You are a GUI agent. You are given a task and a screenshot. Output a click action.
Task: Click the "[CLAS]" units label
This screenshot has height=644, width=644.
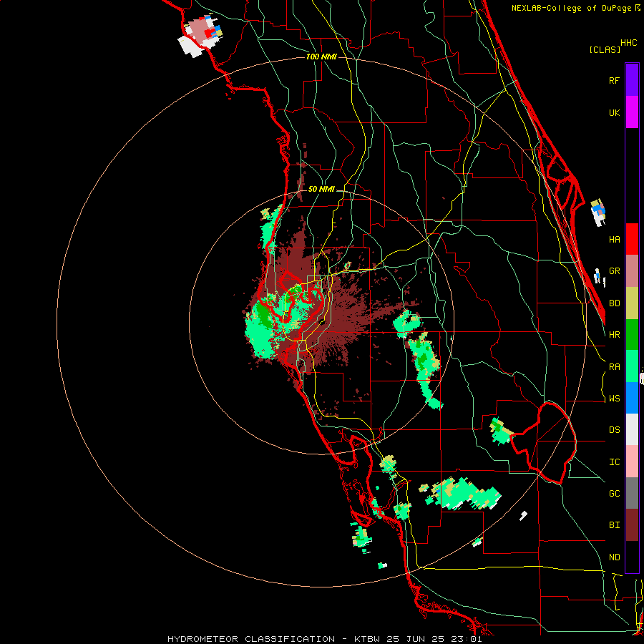point(605,49)
